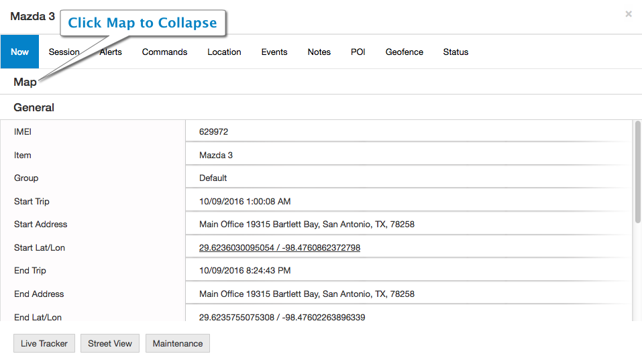Select the Location tab
Viewport: 642px width, 364px height.
(224, 52)
